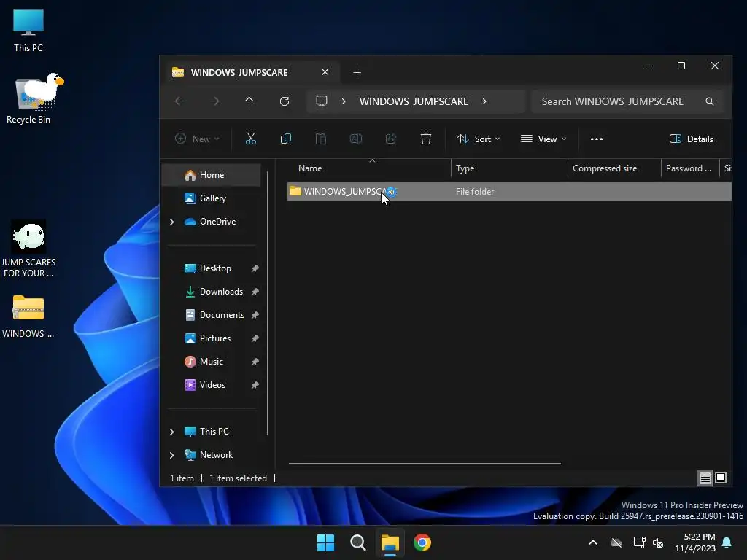Expand the OneDrive tree node
The width and height of the screenshot is (747, 560).
[x=172, y=222]
